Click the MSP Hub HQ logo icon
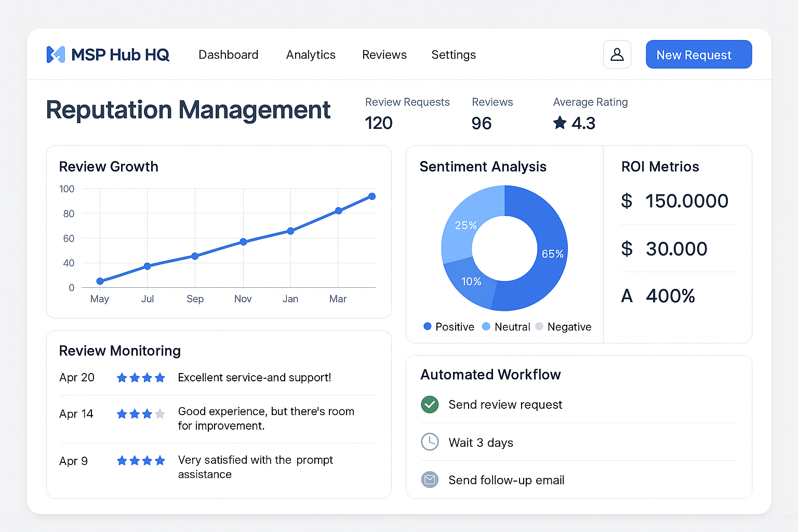The width and height of the screenshot is (798, 532). pos(56,55)
